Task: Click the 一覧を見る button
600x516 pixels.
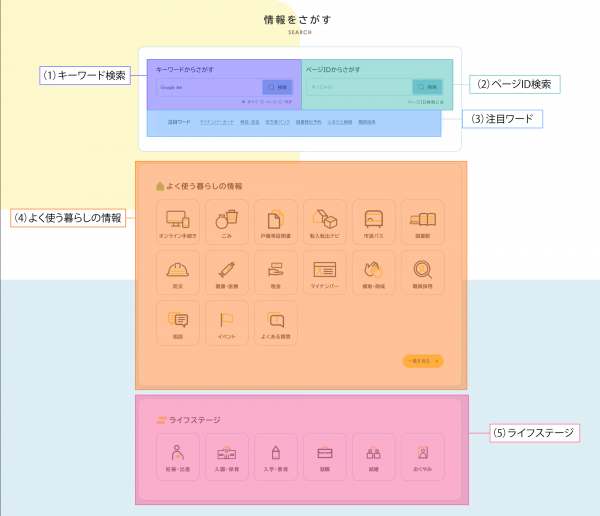Action: tap(423, 361)
